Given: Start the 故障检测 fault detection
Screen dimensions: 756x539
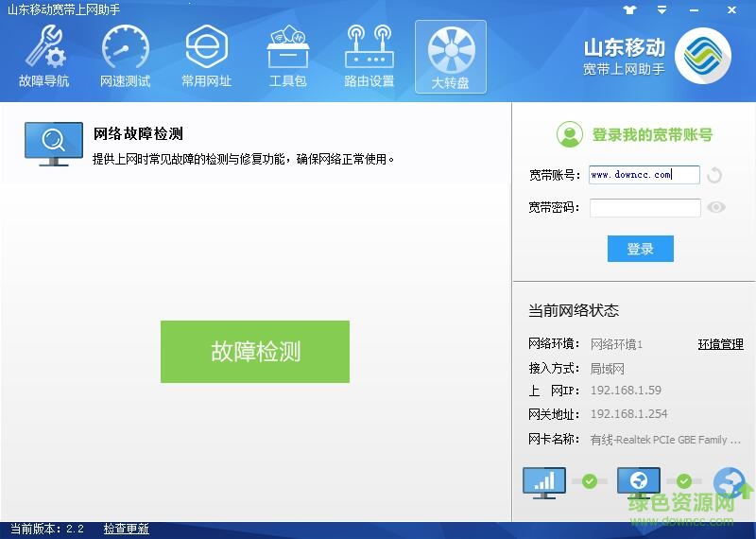Looking at the screenshot, I should [255, 352].
